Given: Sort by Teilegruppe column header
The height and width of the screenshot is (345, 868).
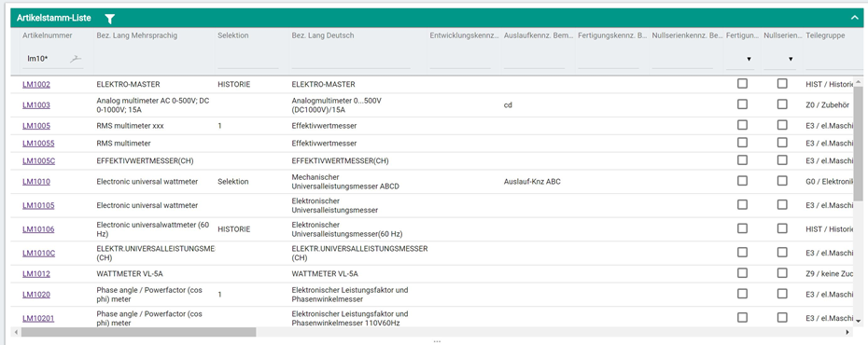Looking at the screenshot, I should (x=825, y=35).
